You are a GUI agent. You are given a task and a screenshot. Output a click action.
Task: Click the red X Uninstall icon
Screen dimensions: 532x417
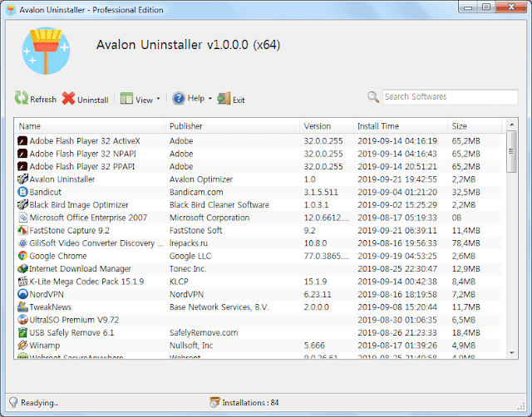[68, 98]
